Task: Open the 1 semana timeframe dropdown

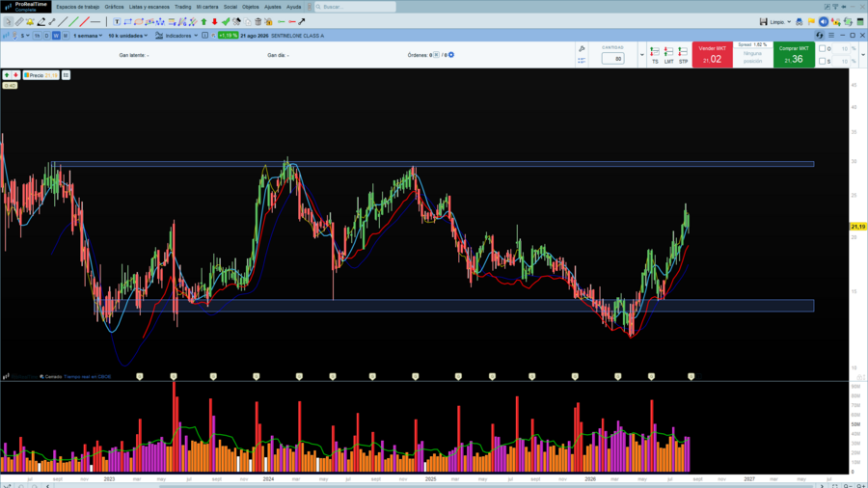Action: click(x=88, y=36)
